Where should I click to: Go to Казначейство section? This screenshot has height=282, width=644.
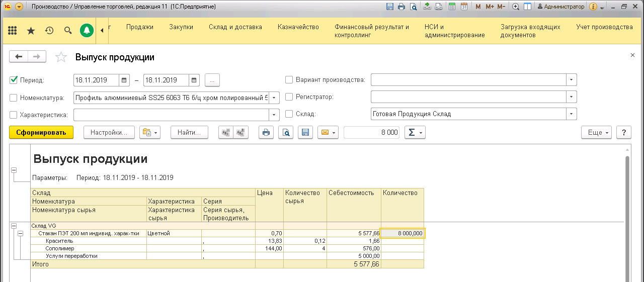tap(298, 27)
